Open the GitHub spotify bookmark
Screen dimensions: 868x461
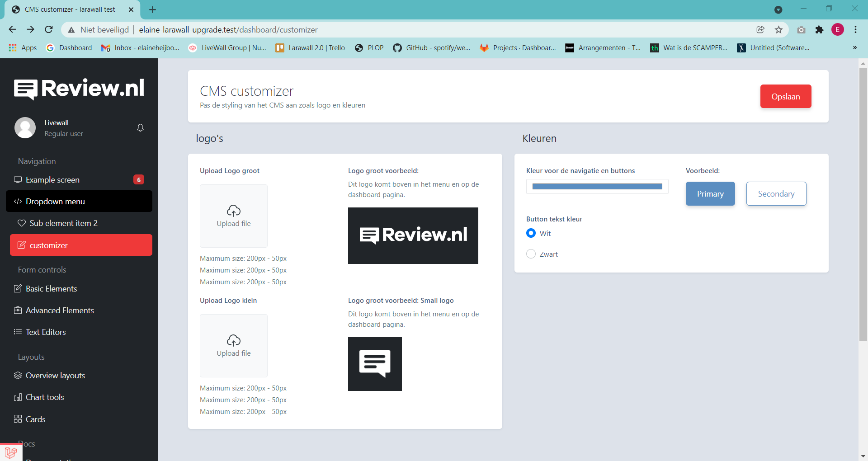tap(432, 47)
